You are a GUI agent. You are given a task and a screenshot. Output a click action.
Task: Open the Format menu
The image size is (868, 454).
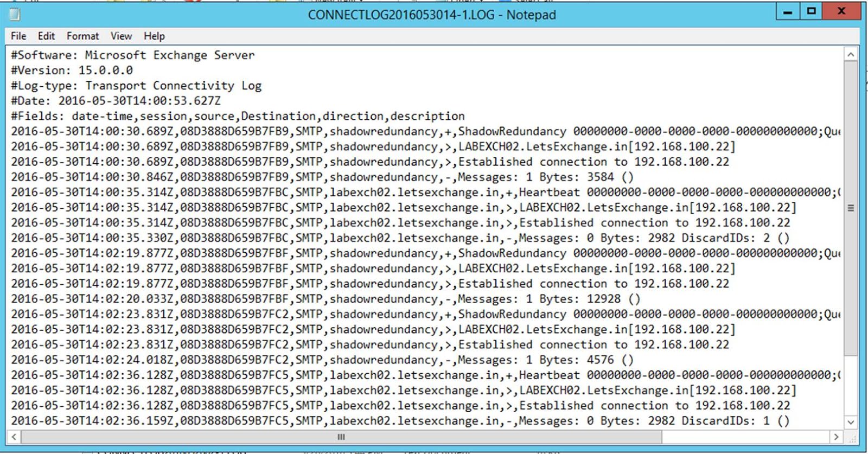(x=82, y=36)
